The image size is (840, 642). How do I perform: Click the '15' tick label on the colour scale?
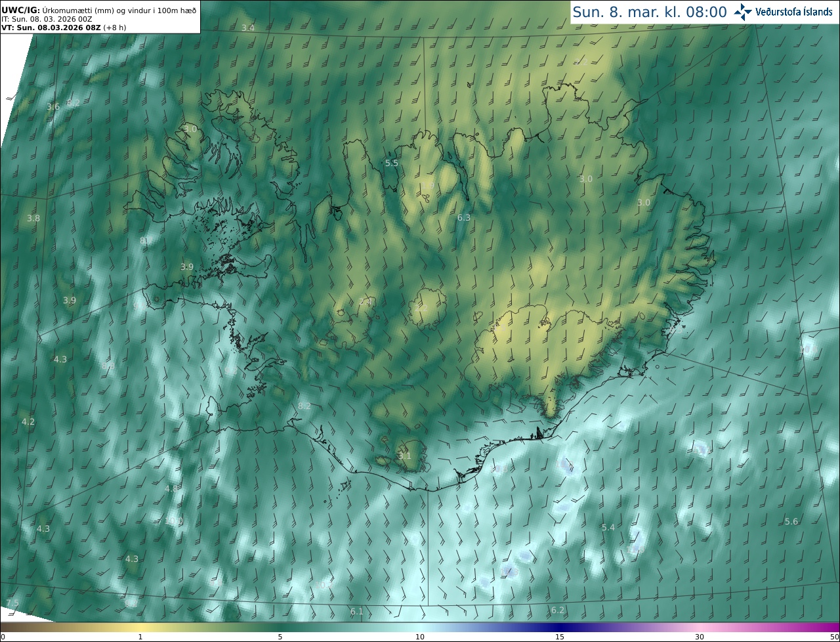(560, 637)
